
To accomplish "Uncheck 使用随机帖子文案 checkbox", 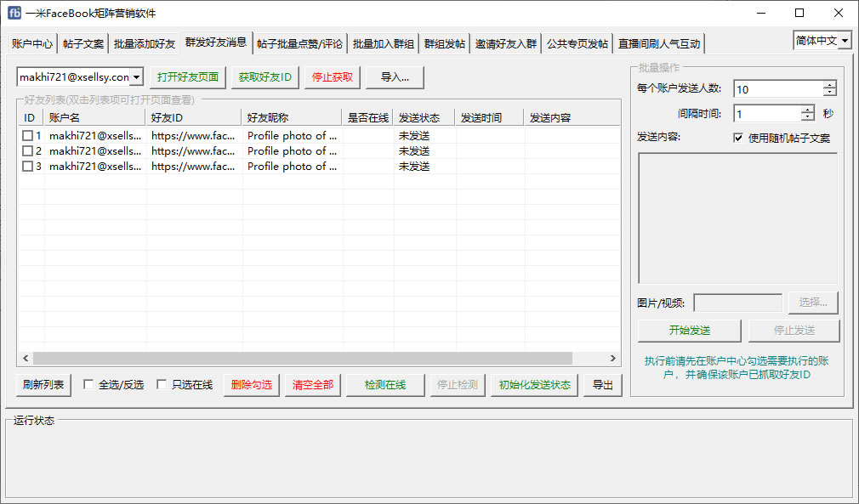I will tap(738, 138).
